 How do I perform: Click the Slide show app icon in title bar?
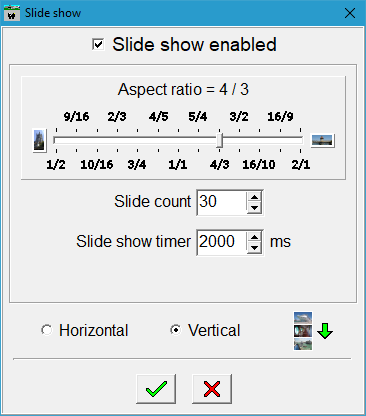click(12, 13)
